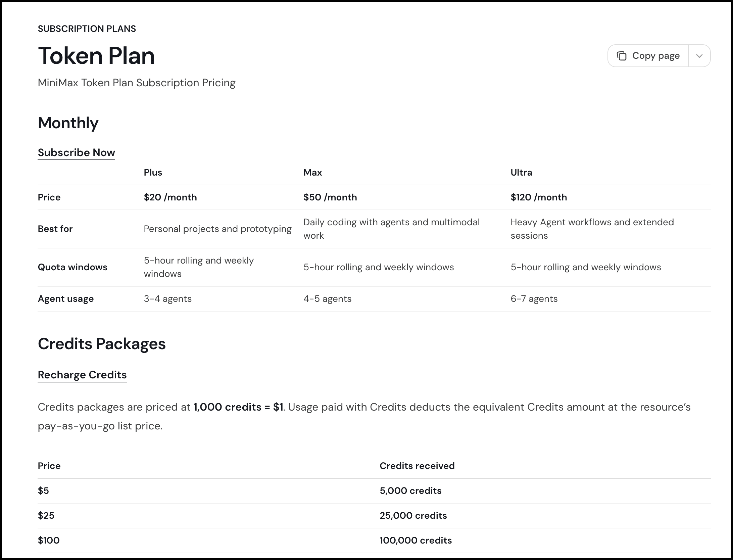The height and width of the screenshot is (560, 733).
Task: Click the Copy page button label
Action: tap(656, 56)
